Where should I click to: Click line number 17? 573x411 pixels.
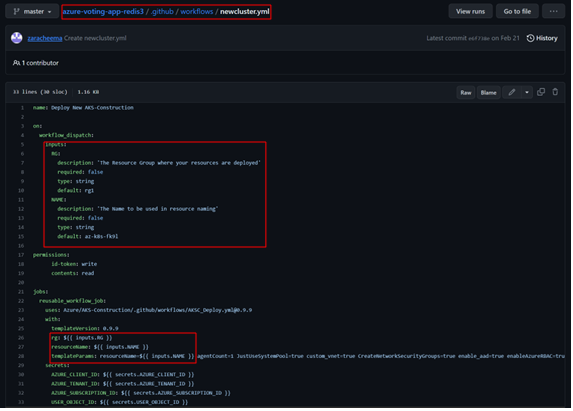coord(21,255)
